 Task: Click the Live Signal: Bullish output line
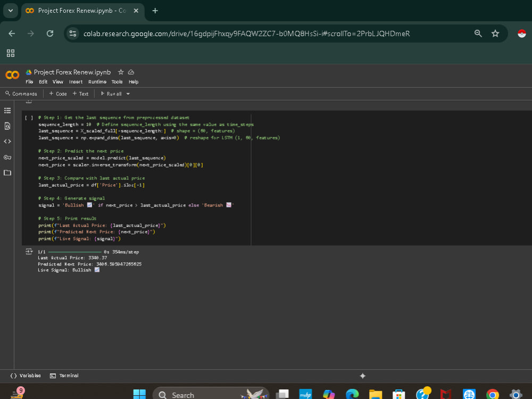[x=69, y=270]
